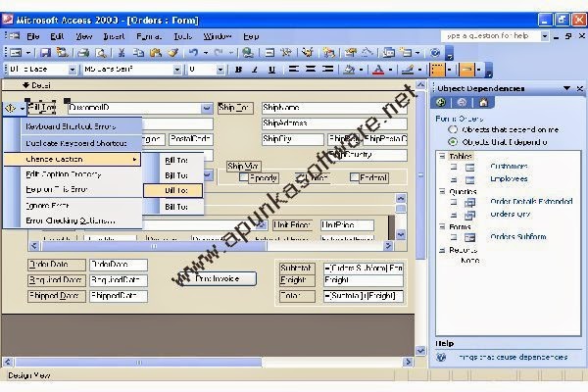This screenshot has width=588, height=392.
Task: Click the Build wand icon
Action: pyautogui.click(x=367, y=53)
